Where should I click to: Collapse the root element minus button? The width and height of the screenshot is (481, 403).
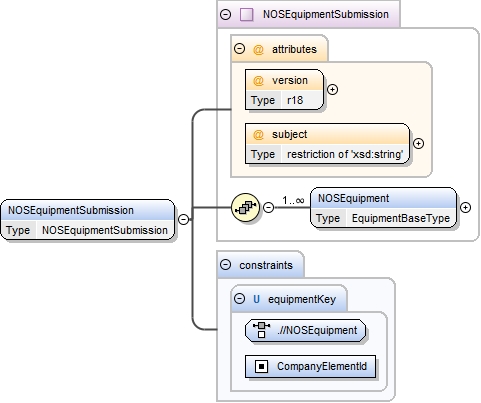coord(183,219)
